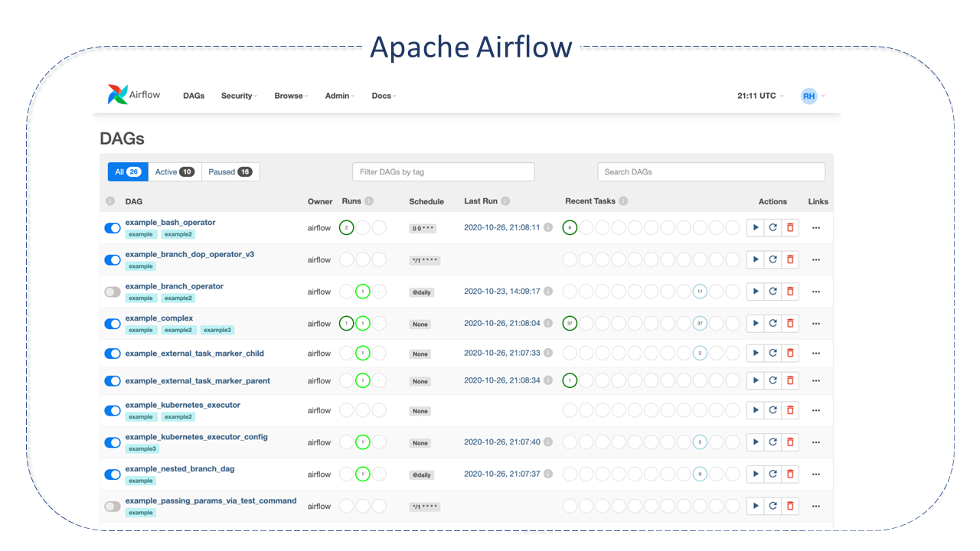Go to the DAGs nav item

tap(194, 96)
